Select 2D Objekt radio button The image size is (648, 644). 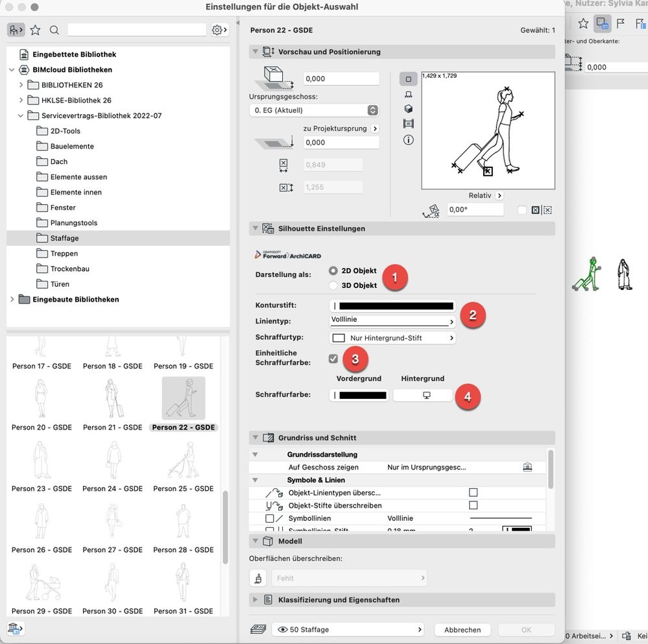coord(333,270)
